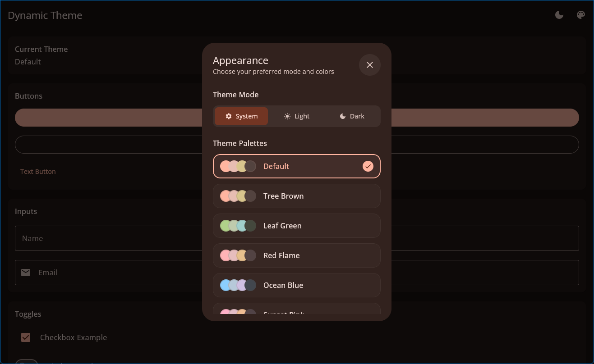Click the outlined button under Buttons
The height and width of the screenshot is (364, 594).
[x=297, y=145]
